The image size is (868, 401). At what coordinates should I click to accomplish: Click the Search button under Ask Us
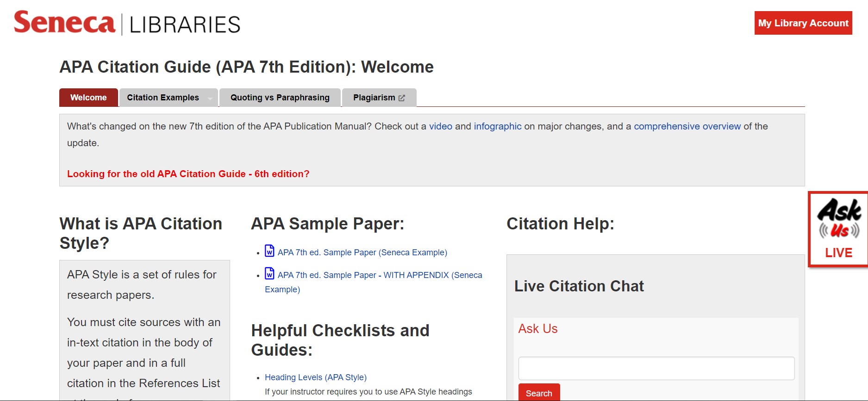pos(539,393)
